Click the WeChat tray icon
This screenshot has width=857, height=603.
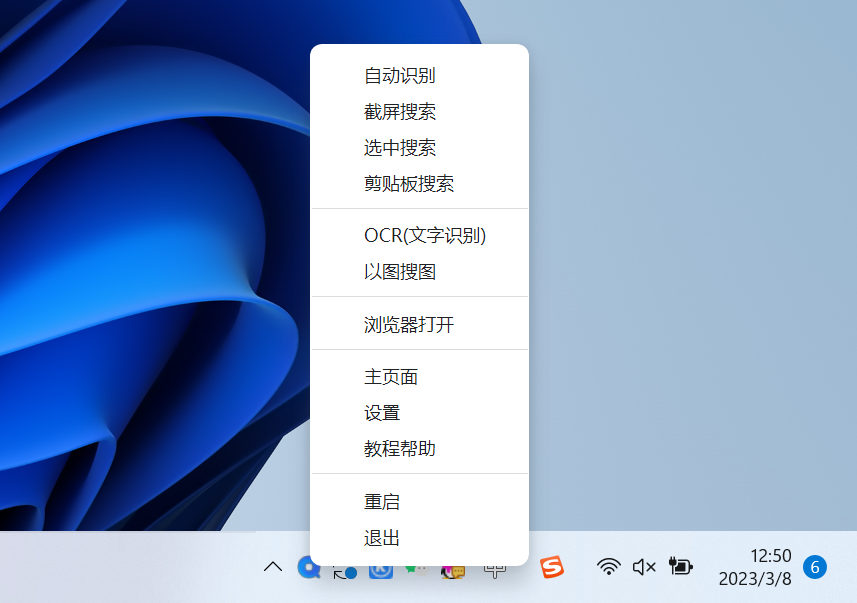[x=416, y=570]
